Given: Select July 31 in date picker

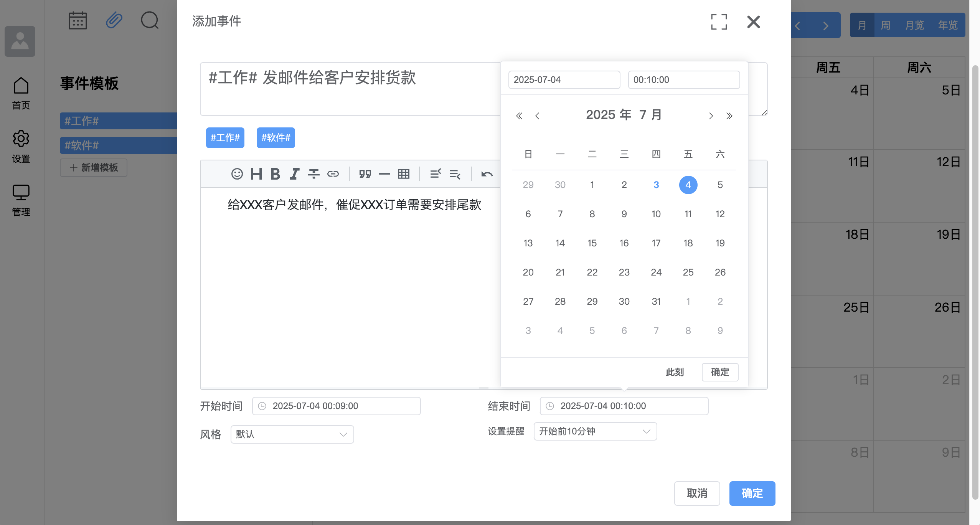Looking at the screenshot, I should (x=656, y=302).
